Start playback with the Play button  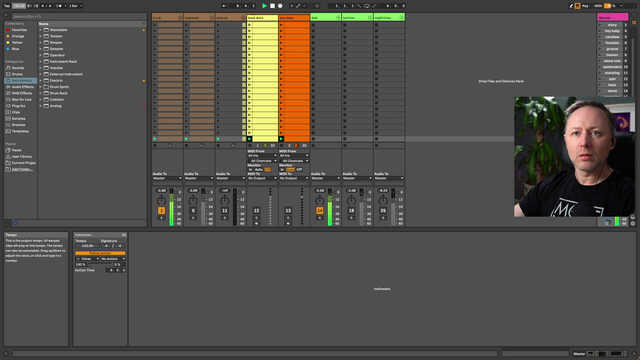point(264,6)
